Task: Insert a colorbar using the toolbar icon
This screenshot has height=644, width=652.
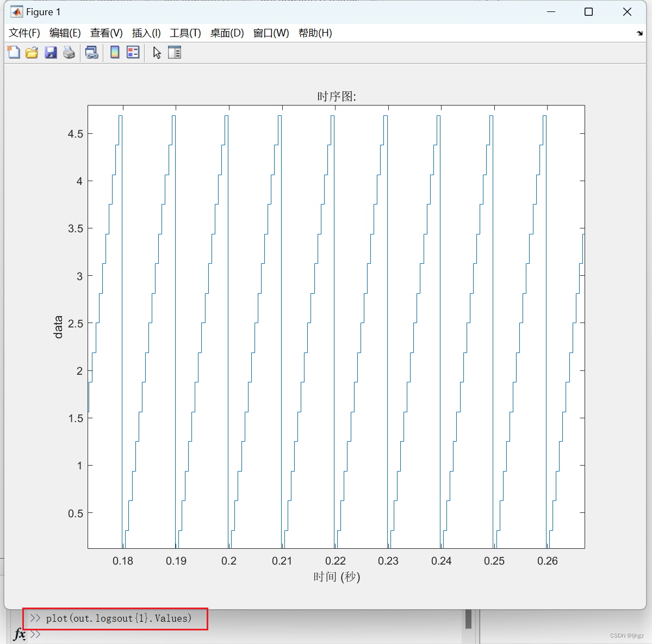Action: click(x=115, y=52)
